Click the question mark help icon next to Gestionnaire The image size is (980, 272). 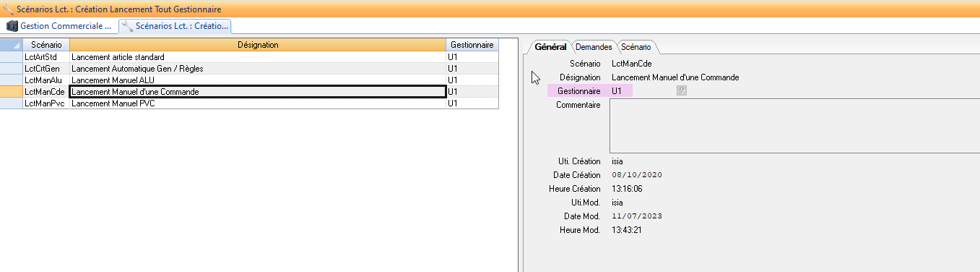pos(682,90)
